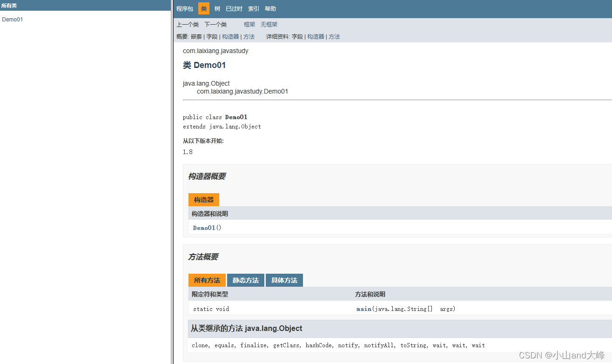Click com.laixiang.javastudy.Demo01 in inheritance tree
The height and width of the screenshot is (364, 612).
(x=242, y=91)
